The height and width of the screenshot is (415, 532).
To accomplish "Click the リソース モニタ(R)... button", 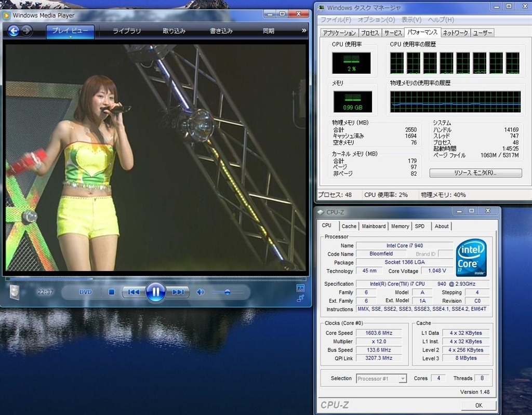I will tap(475, 173).
